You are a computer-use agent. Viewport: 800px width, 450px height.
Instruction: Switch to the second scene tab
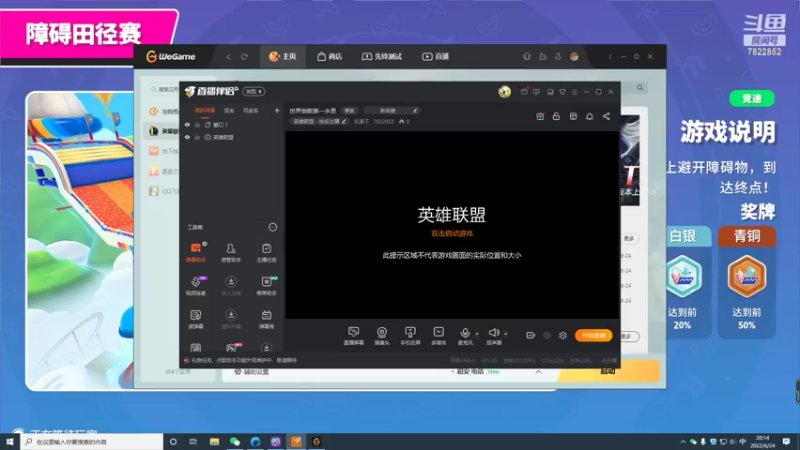[229, 110]
